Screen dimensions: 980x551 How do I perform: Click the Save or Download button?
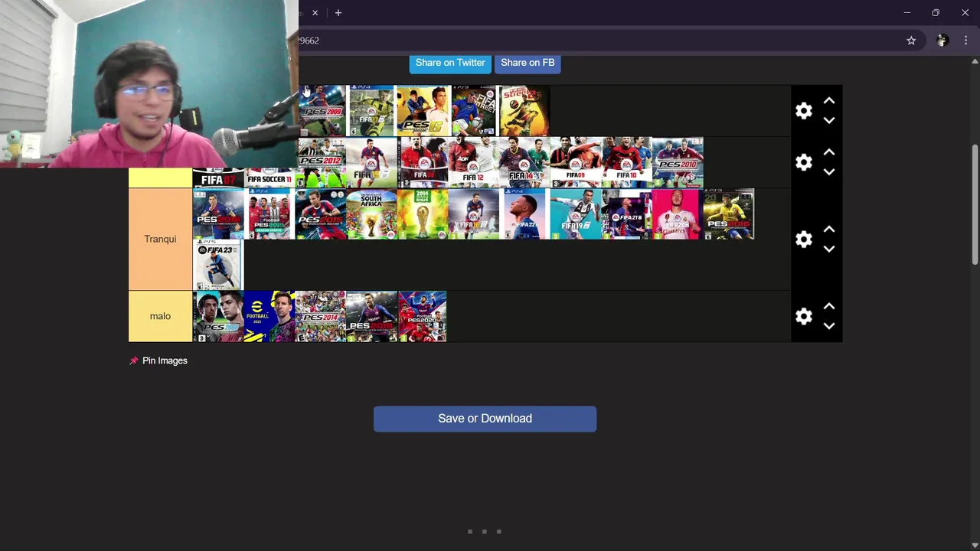coord(485,419)
